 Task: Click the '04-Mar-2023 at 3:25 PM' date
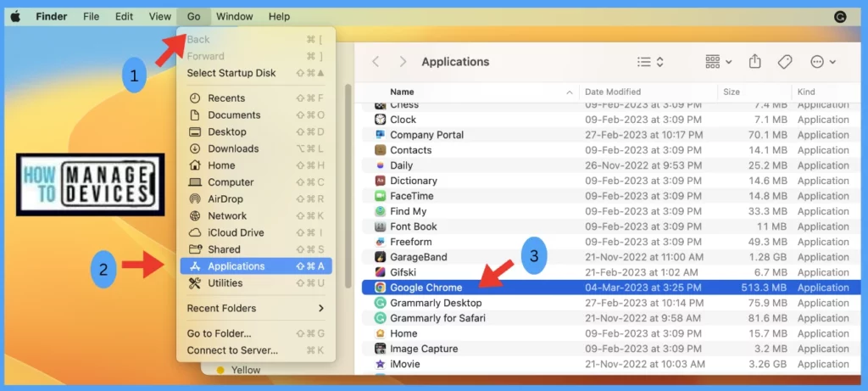(x=643, y=288)
